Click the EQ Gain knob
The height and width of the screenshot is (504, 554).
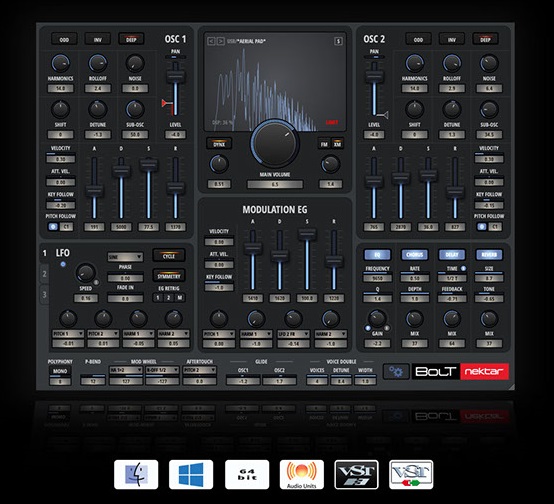point(377,319)
